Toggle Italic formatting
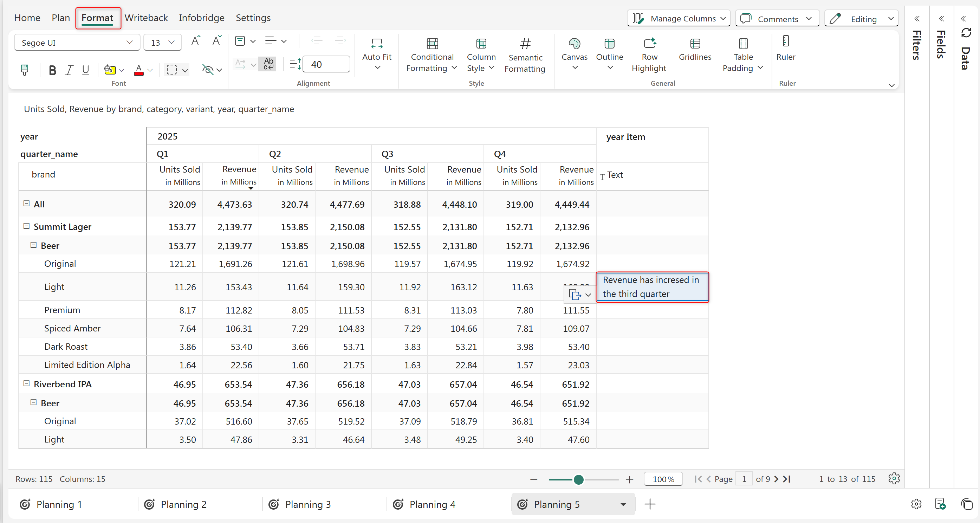Screen dimensions: 980x523 click(x=69, y=70)
